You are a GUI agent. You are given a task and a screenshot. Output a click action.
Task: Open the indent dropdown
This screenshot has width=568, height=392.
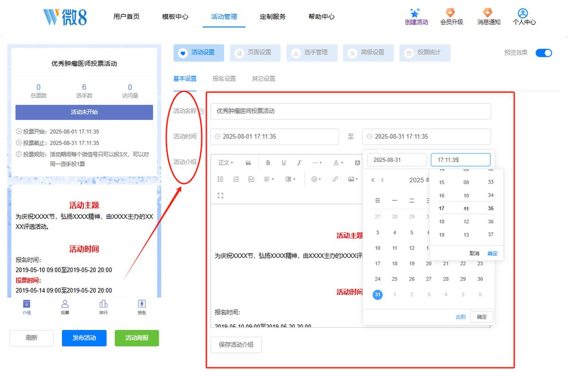(290, 179)
